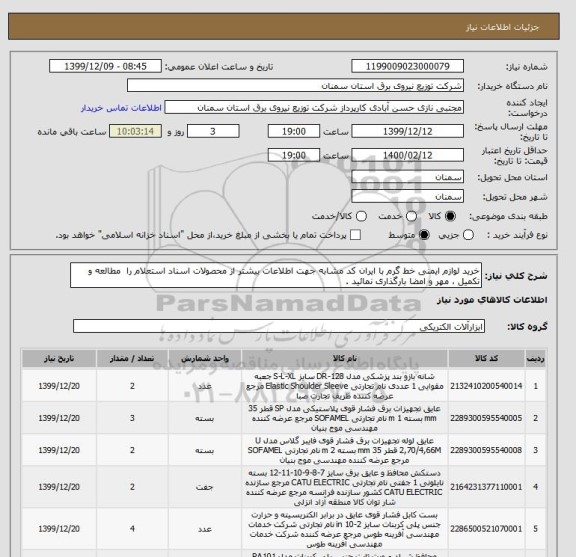576x557 pixels.
Task: Click product code 2132410200540014
Action: tap(486, 386)
